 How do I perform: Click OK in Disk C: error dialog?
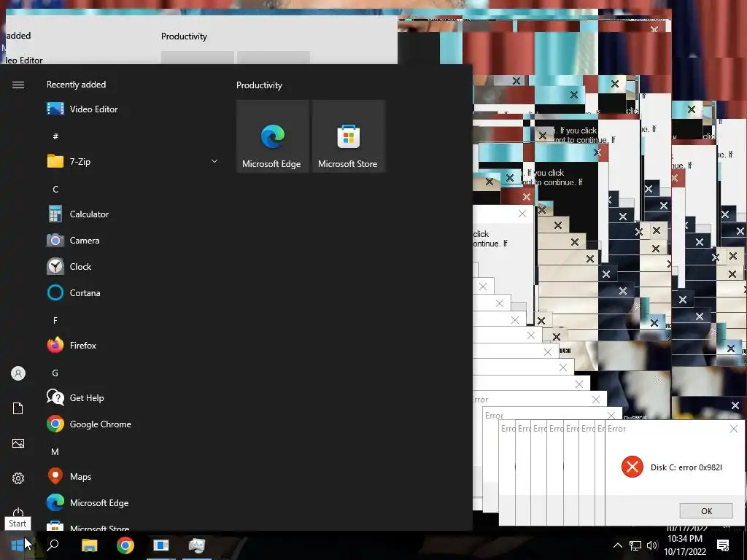click(706, 511)
